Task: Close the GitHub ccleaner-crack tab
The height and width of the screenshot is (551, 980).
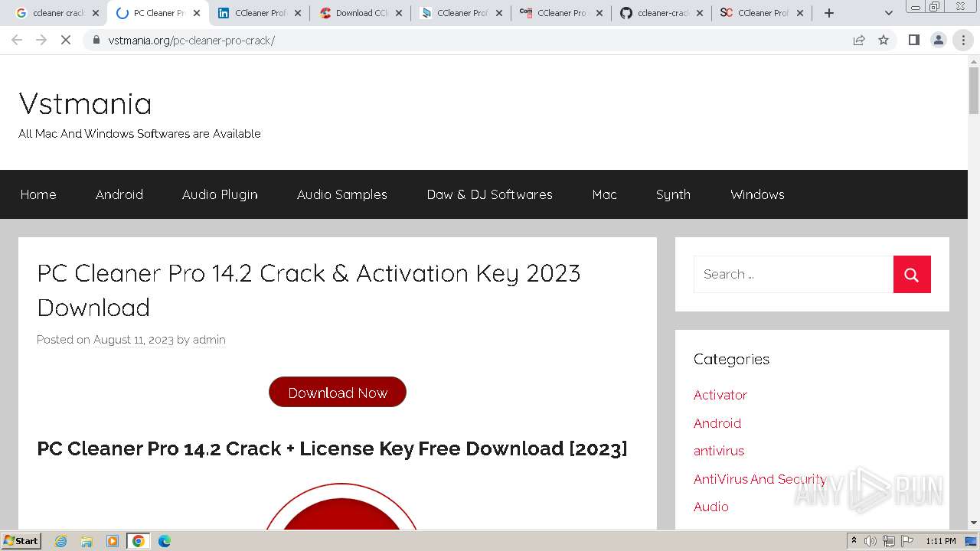Action: click(700, 13)
